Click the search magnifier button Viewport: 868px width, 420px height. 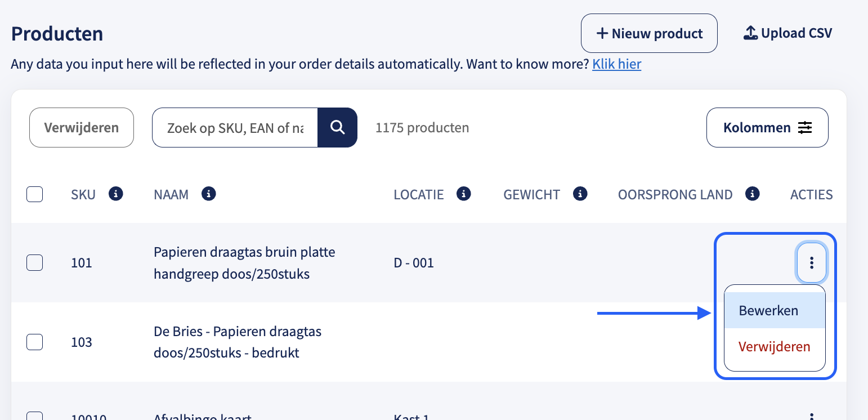click(x=337, y=128)
